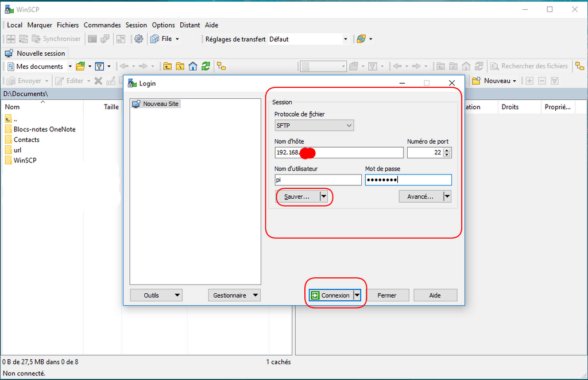588x380 pixels.
Task: Select the WinSCP folder in local panel
Action: tap(21, 160)
